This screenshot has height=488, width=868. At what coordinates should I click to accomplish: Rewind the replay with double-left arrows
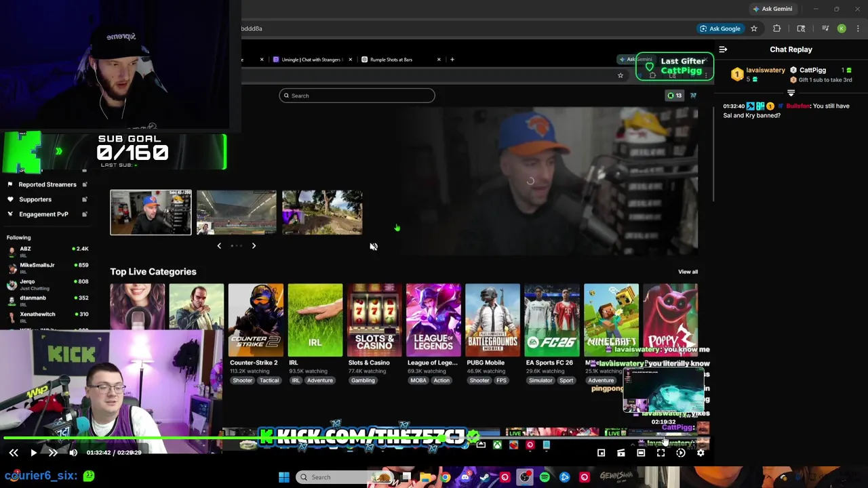click(x=14, y=453)
